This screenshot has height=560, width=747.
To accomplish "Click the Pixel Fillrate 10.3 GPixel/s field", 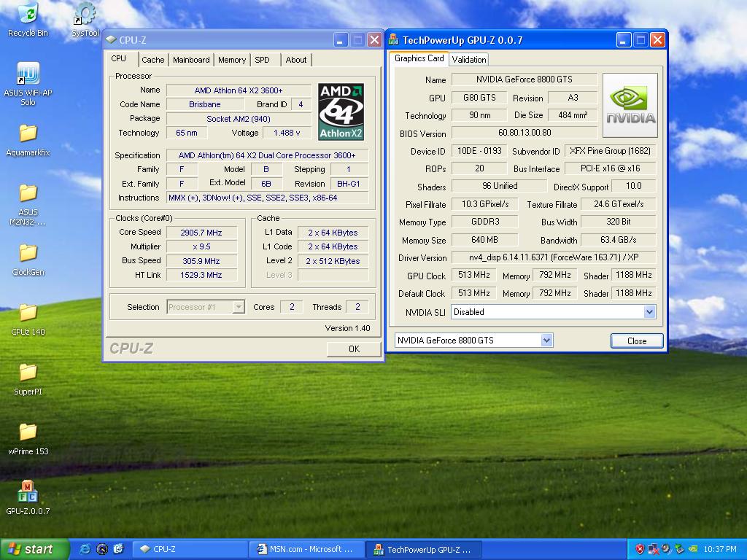I will point(485,204).
